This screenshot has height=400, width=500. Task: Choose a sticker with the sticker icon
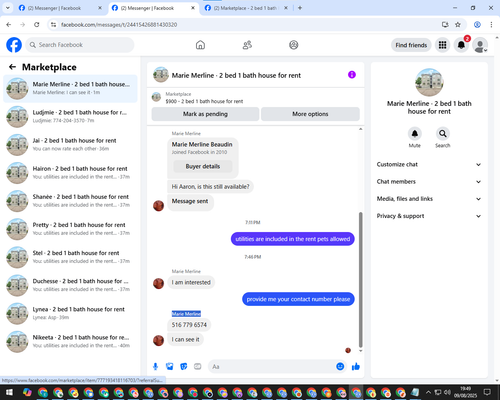click(184, 367)
